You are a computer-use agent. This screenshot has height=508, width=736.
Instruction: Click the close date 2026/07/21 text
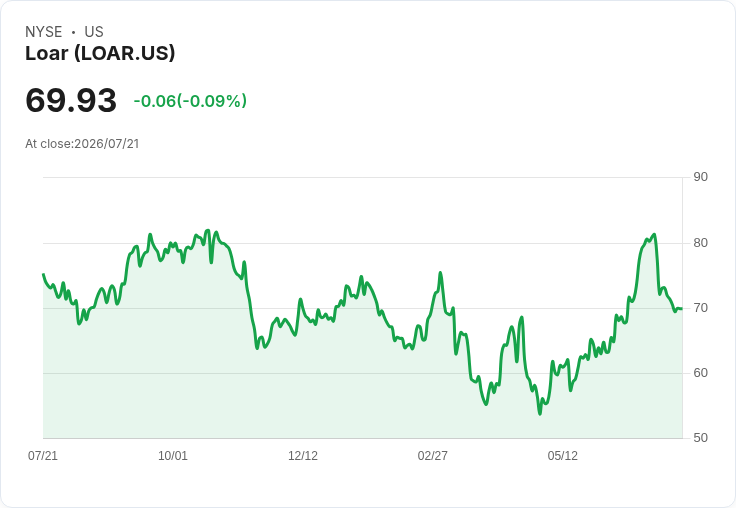pyautogui.click(x=107, y=144)
